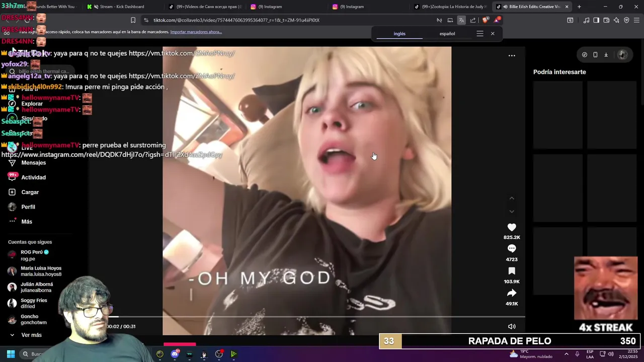Screen dimensions: 644x362
Task: Switch to the second Instagram tab
Action: (368, 7)
